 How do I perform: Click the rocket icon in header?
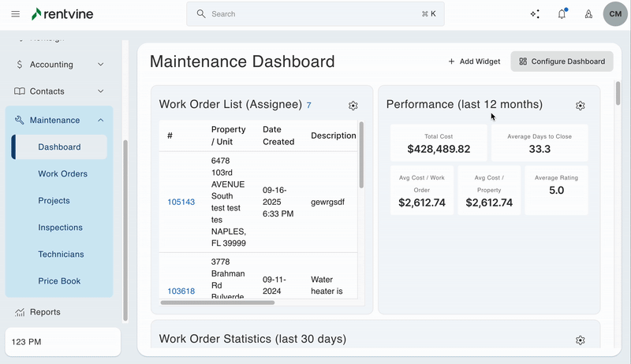coord(588,14)
